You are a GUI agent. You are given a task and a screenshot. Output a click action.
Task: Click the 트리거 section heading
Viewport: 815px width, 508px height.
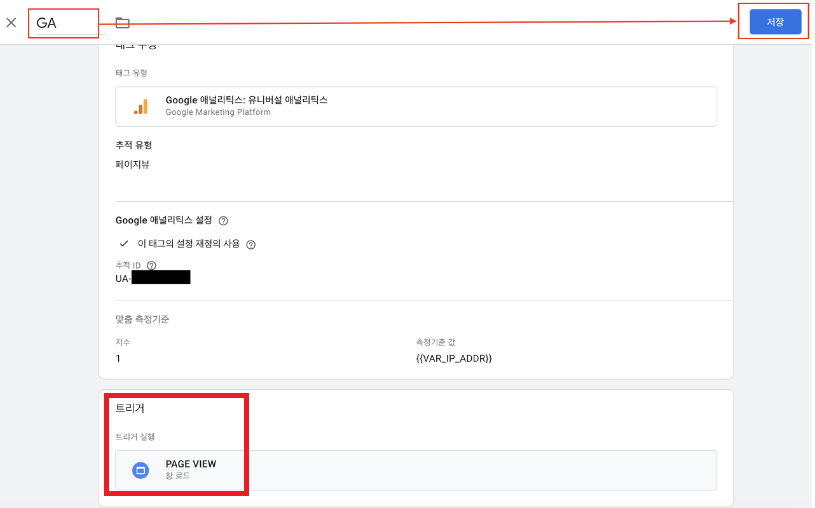coord(130,408)
